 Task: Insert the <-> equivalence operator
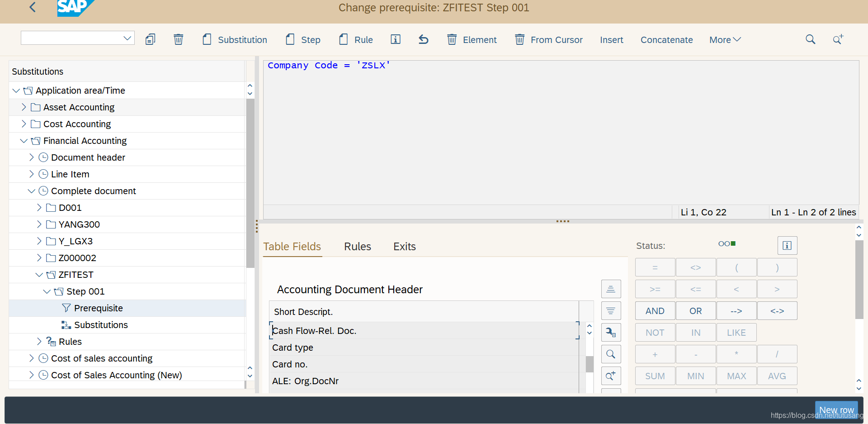click(x=777, y=311)
